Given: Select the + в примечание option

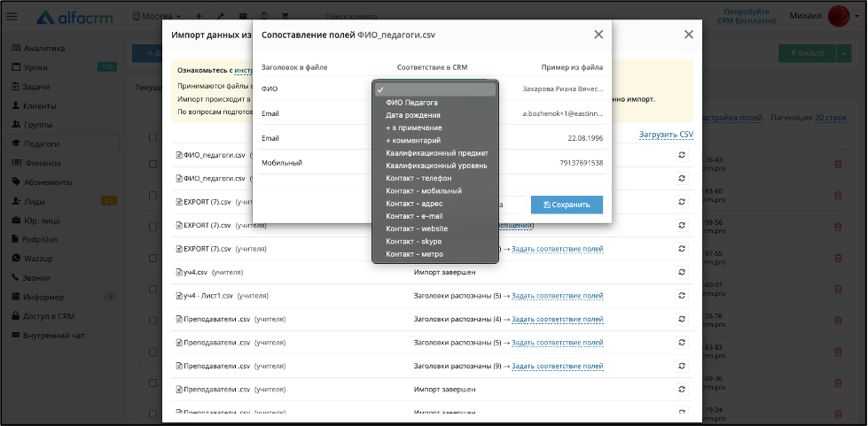Looking at the screenshot, I should click(435, 128).
